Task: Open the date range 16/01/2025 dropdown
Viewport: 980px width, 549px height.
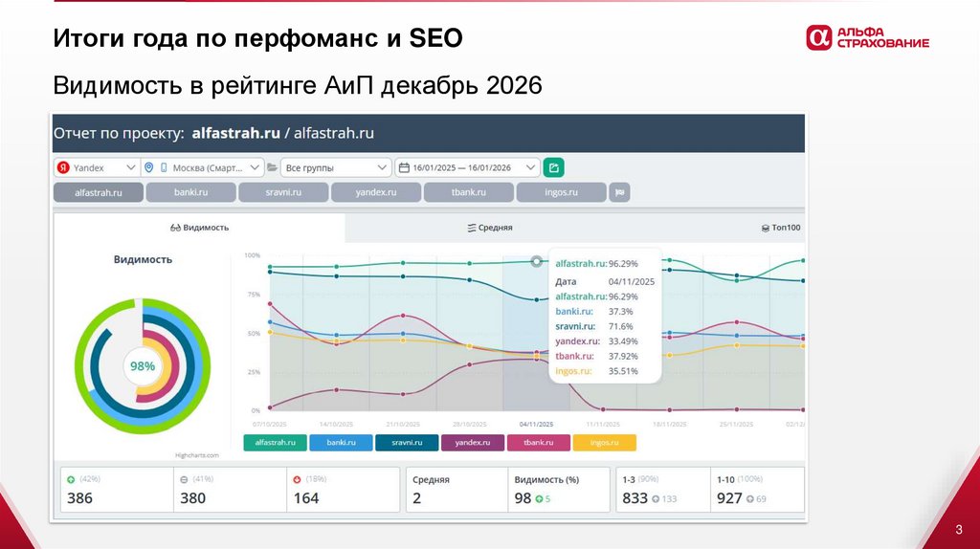Action: pos(467,167)
